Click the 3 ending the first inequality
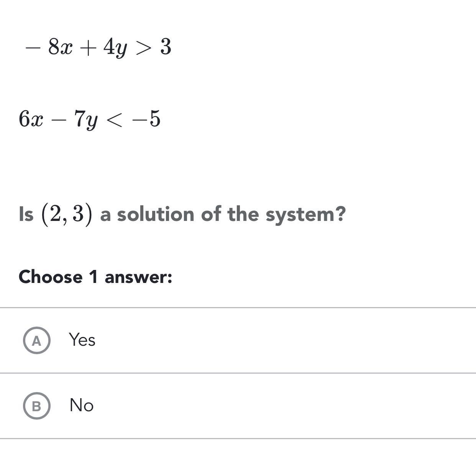This screenshot has width=476, height=456. pos(166,47)
